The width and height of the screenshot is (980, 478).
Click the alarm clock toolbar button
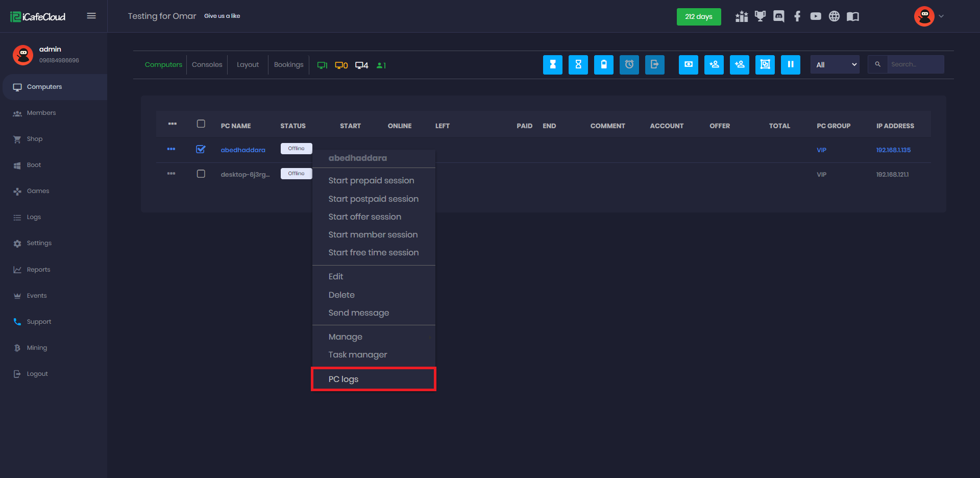(x=629, y=65)
